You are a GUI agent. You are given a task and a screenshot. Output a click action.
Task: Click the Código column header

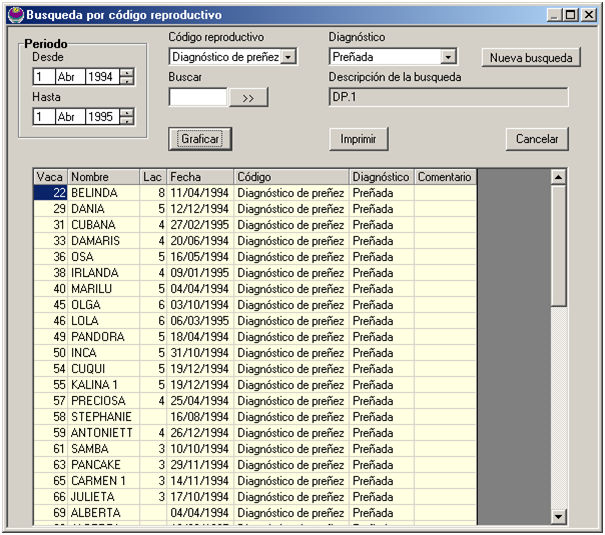291,177
